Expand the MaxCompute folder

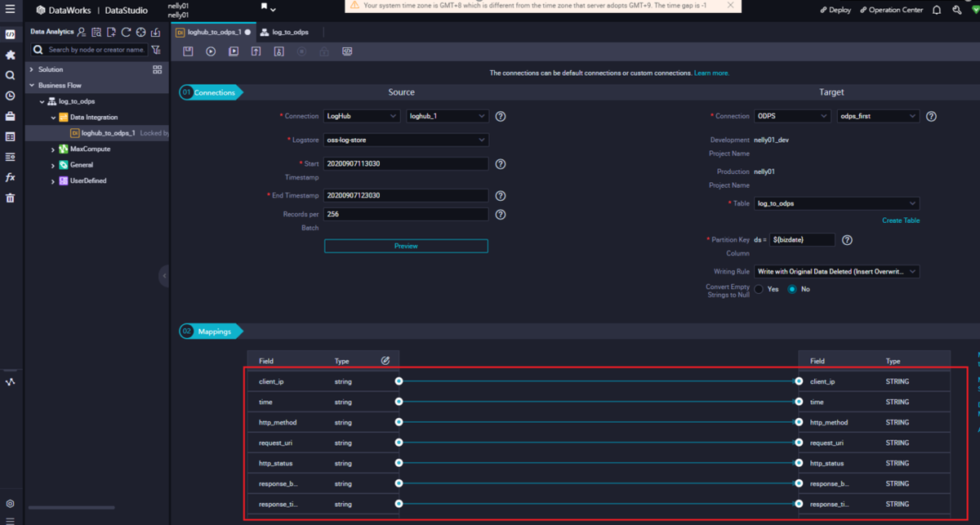[x=53, y=149]
